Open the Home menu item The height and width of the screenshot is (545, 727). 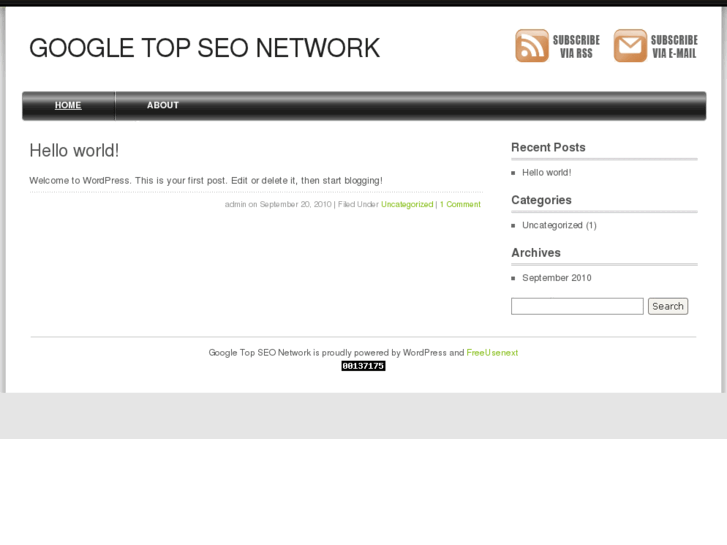click(68, 106)
